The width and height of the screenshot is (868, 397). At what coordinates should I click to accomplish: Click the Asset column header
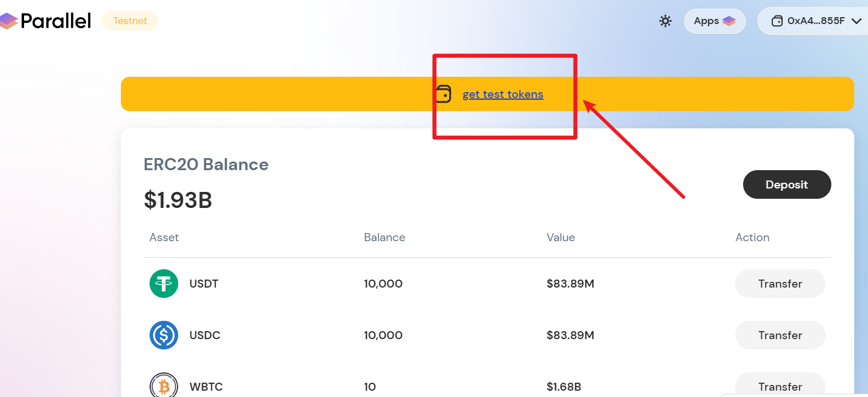point(164,237)
